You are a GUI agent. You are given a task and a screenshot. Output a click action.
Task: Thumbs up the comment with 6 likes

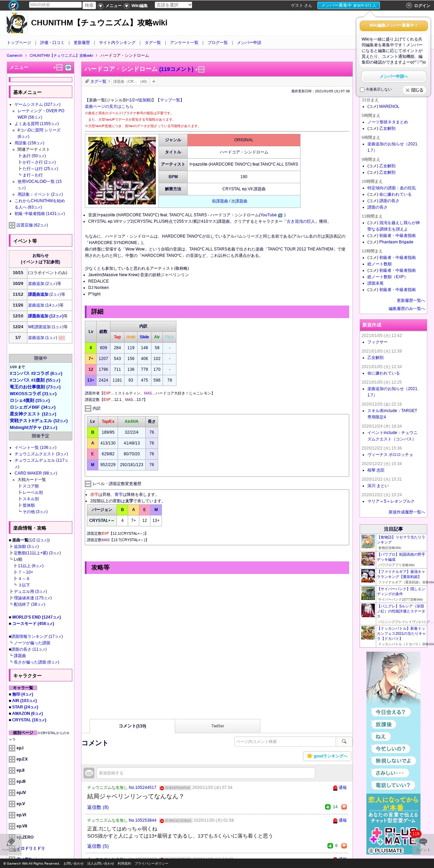click(330, 846)
